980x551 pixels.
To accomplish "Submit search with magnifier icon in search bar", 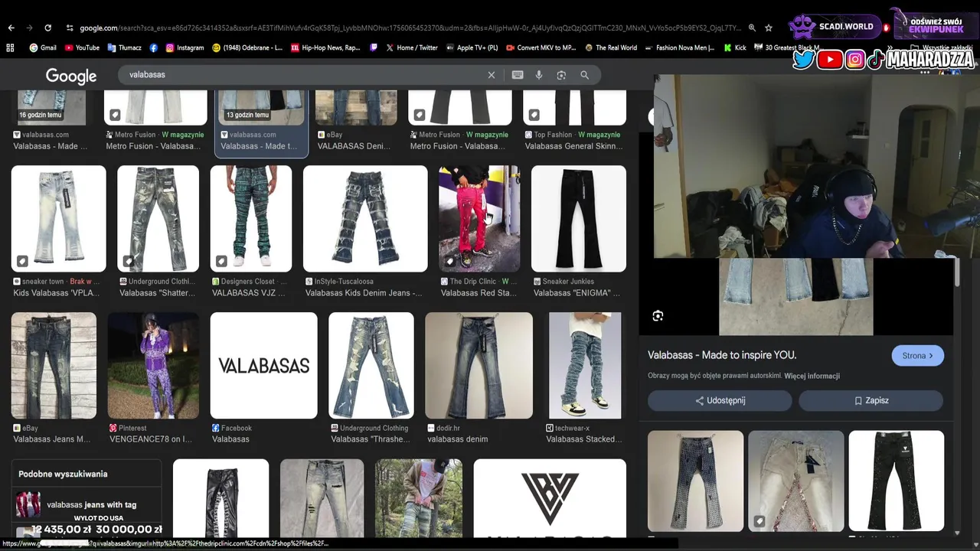I will (584, 75).
